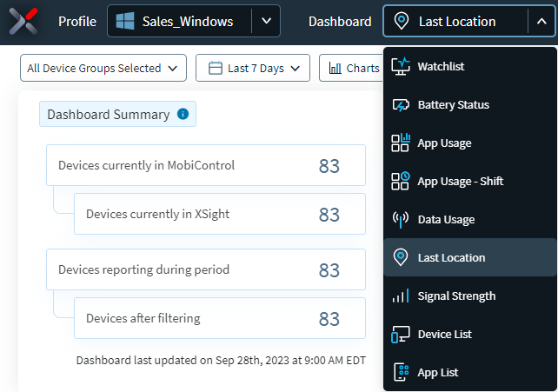Viewport: 558px width, 392px height.
Task: Select Signal Strength from the menu
Action: point(470,296)
